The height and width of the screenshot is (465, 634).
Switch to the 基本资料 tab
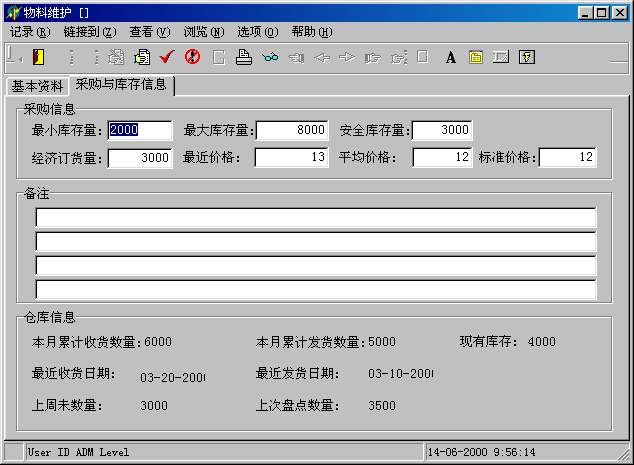37,86
